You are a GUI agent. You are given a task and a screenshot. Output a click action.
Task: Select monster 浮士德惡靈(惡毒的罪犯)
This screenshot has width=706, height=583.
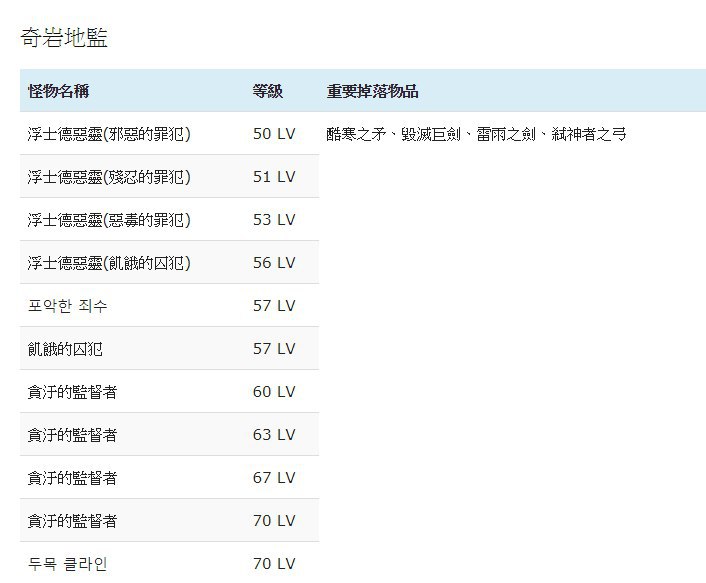(x=109, y=220)
